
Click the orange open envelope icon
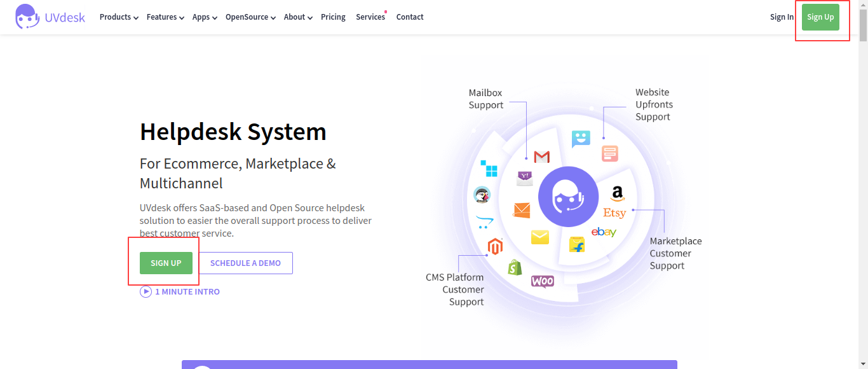click(522, 210)
